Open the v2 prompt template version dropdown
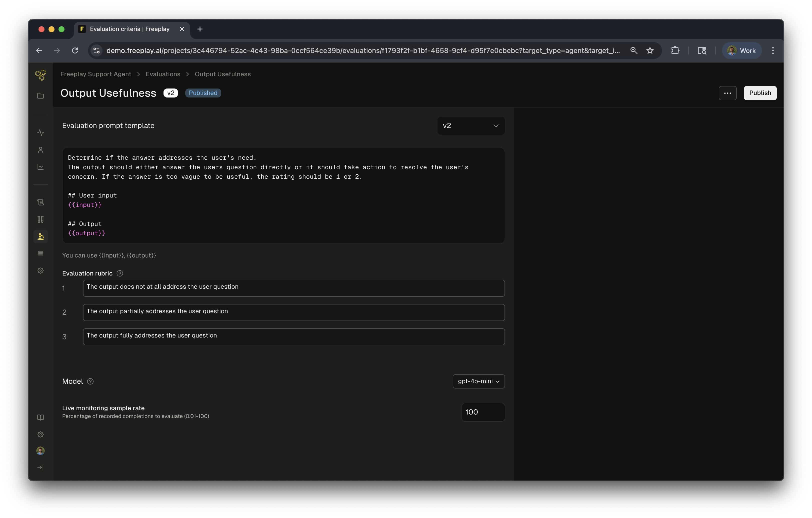 [471, 126]
